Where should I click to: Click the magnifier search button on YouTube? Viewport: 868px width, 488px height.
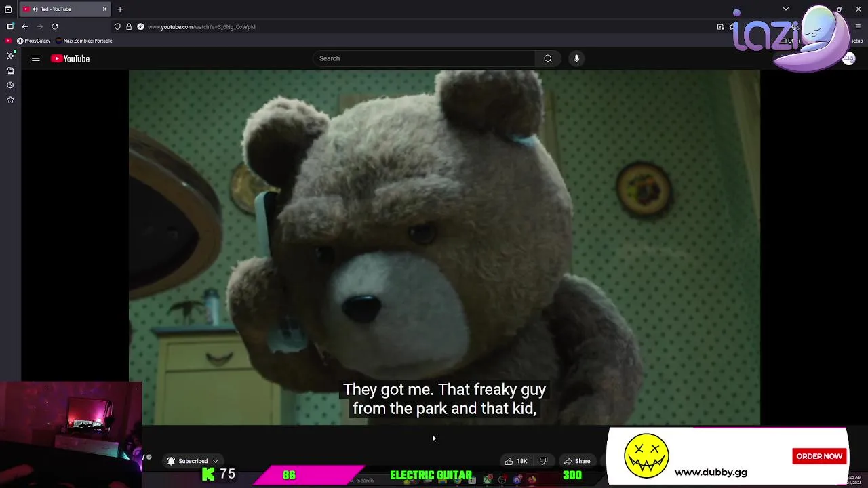pyautogui.click(x=548, y=58)
